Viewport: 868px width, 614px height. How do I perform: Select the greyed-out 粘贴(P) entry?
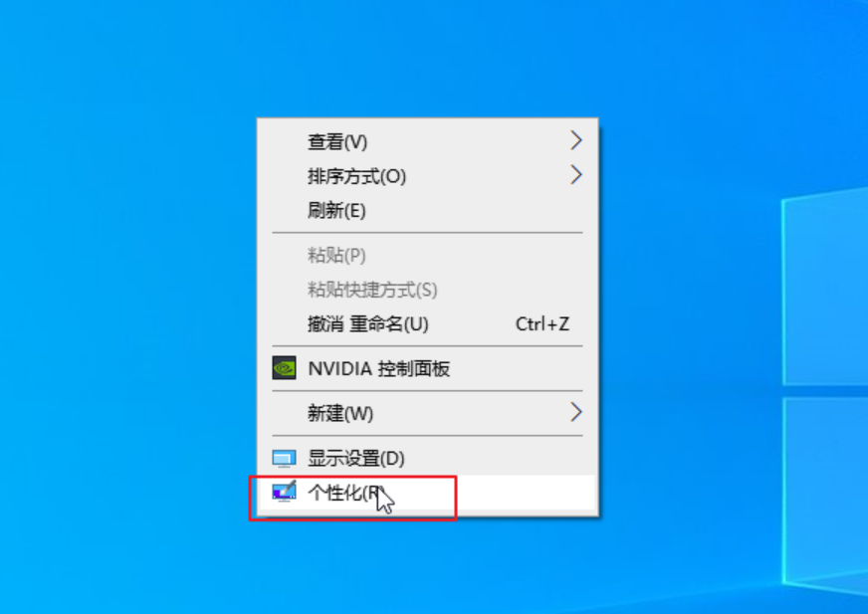tap(427, 255)
